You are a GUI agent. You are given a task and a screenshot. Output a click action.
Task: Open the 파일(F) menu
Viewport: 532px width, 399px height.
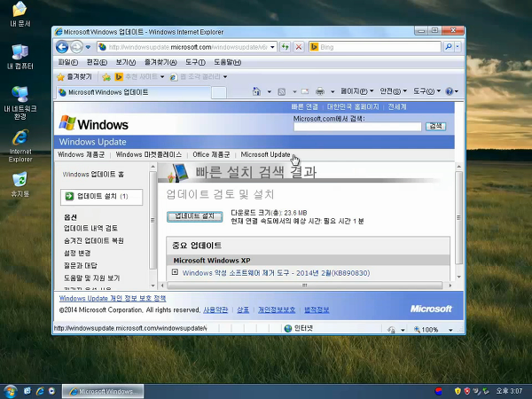tap(68, 62)
